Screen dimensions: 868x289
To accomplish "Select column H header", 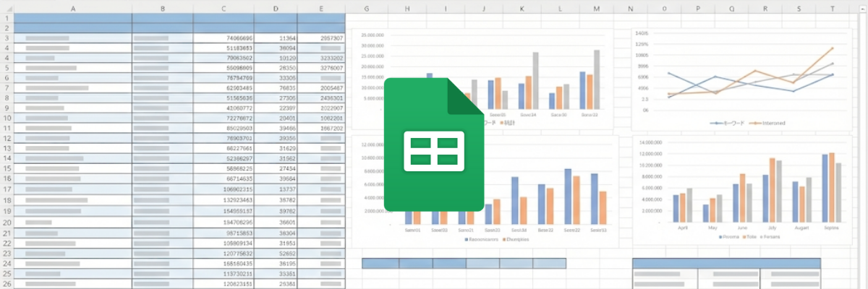I will pyautogui.click(x=407, y=8).
